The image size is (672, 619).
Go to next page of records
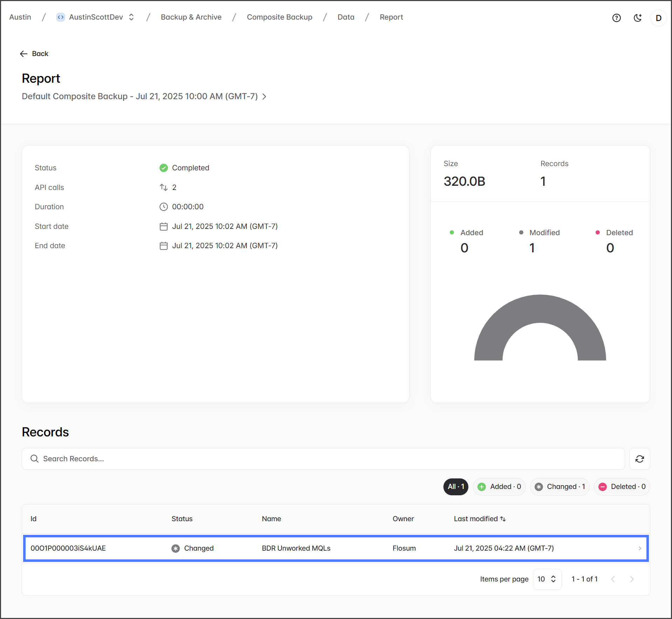click(x=632, y=579)
